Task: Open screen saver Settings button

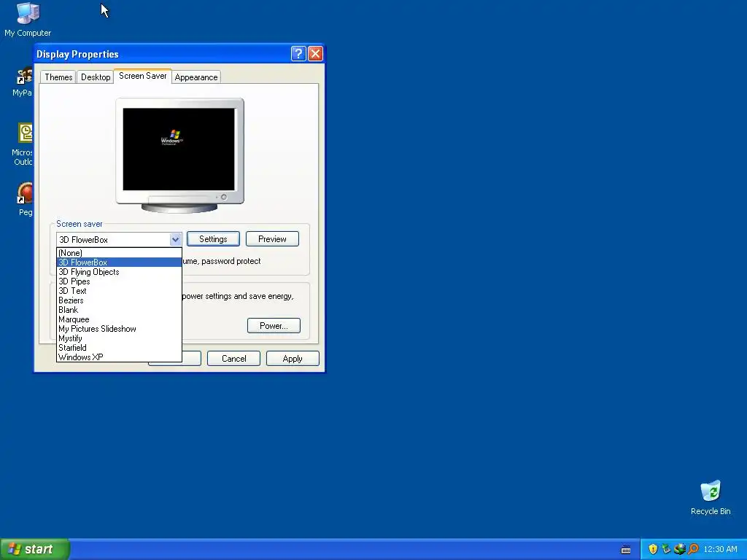Action: pyautogui.click(x=213, y=239)
